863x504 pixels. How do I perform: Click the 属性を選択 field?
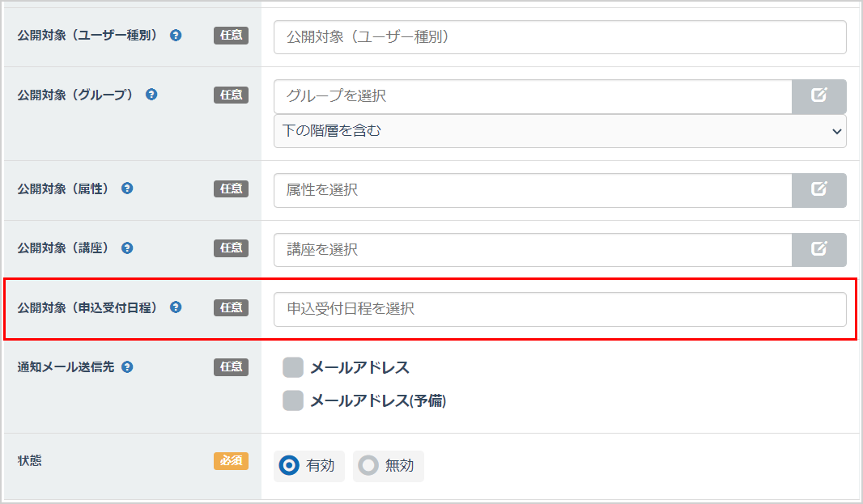[x=532, y=190]
